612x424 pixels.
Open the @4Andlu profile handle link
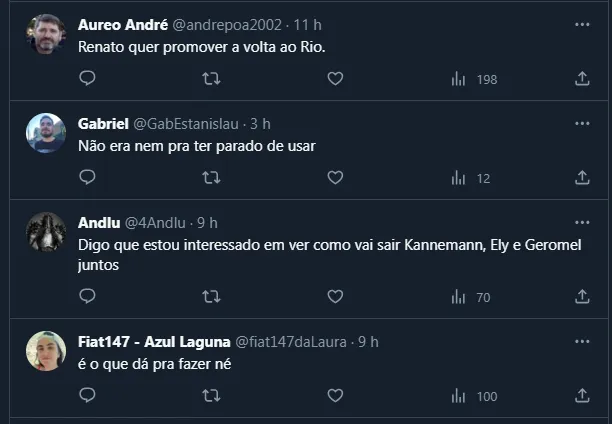pyautogui.click(x=157, y=222)
